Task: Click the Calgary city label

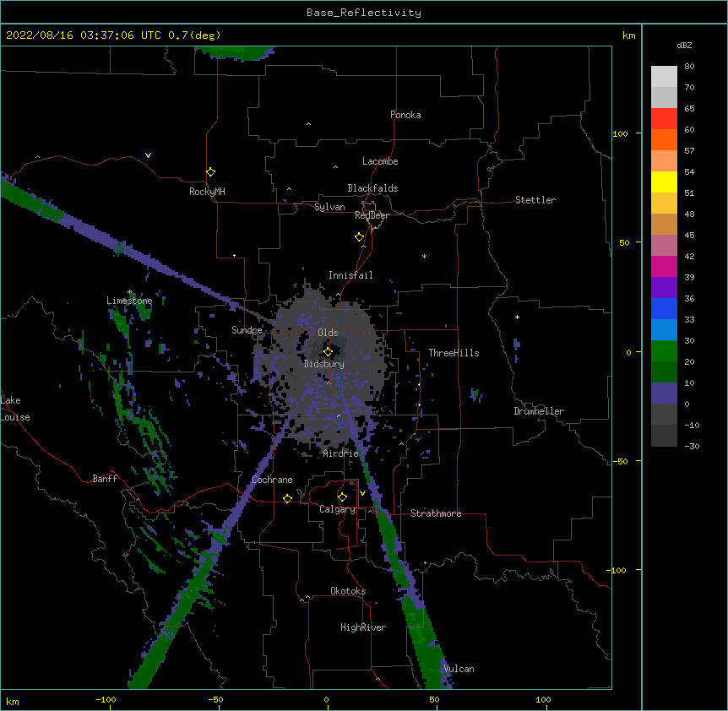Action: click(337, 509)
